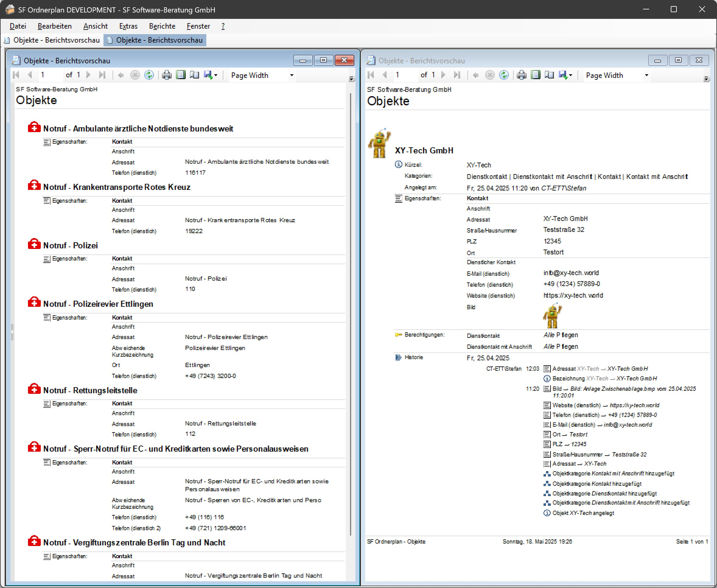Click red first-aid icon beside Notruf - Rettungsleitstelle
The width and height of the screenshot is (717, 588).
(34, 389)
